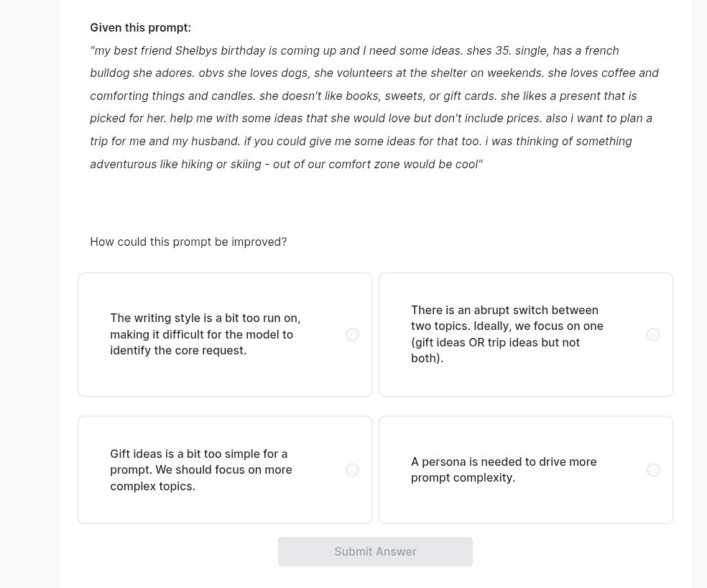Viewport: 707px width, 588px height.
Task: Click the answer card about abrupt topic switching
Action: coord(525,334)
